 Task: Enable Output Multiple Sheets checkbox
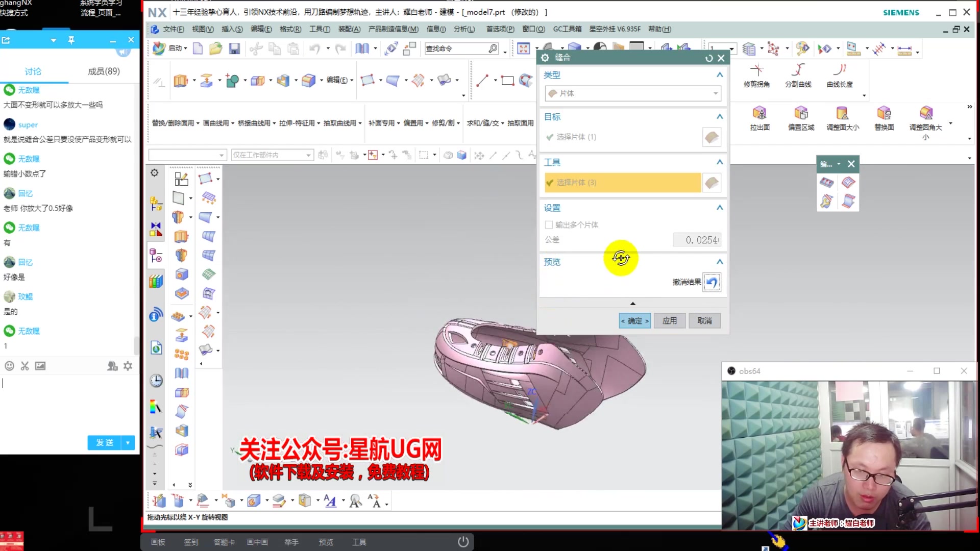click(549, 225)
